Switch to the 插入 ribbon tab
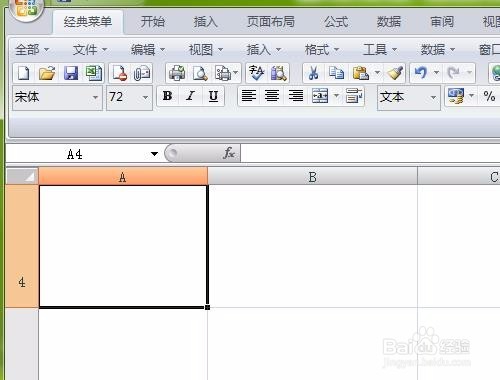The height and width of the screenshot is (380, 500). tap(206, 22)
